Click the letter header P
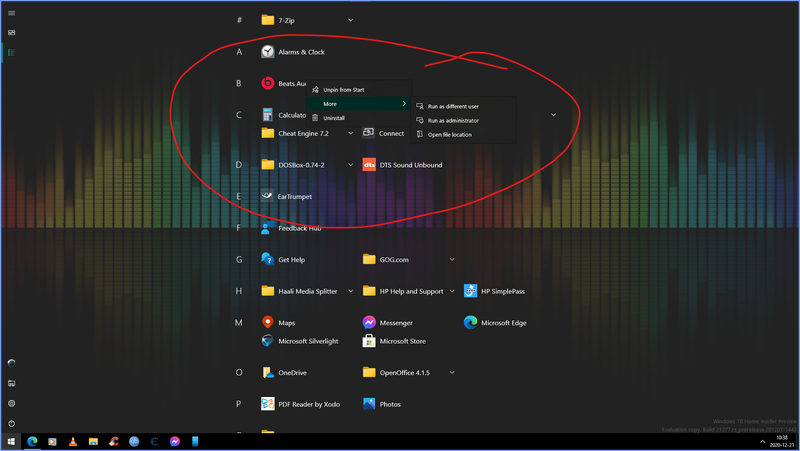Screen dimensions: 800x451 point(239,404)
